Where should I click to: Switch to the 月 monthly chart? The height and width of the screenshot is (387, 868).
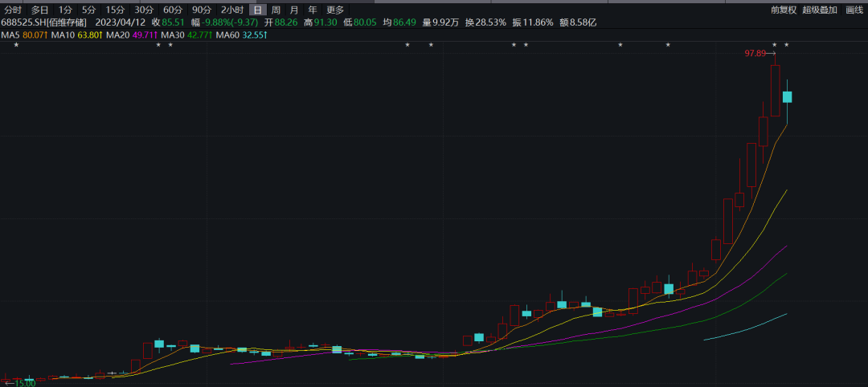pos(294,10)
